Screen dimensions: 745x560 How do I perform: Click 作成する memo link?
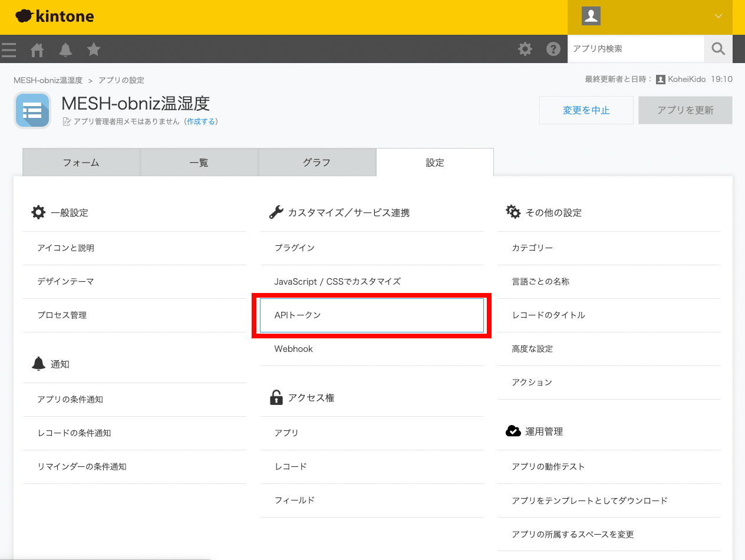pyautogui.click(x=201, y=121)
